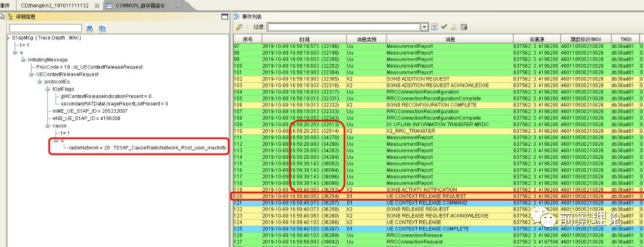Collapse the initiatingMessage tree node
The height and width of the screenshot is (247, 644).
tap(23, 60)
